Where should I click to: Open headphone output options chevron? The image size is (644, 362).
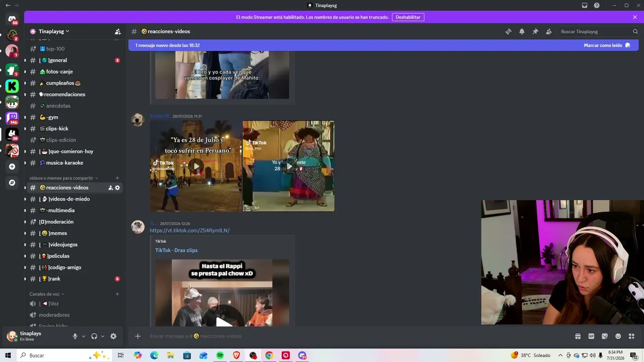[103, 336]
